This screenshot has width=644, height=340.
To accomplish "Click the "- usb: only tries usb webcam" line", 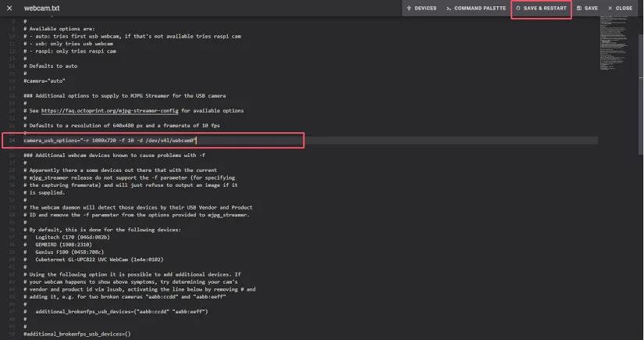I will (x=68, y=44).
